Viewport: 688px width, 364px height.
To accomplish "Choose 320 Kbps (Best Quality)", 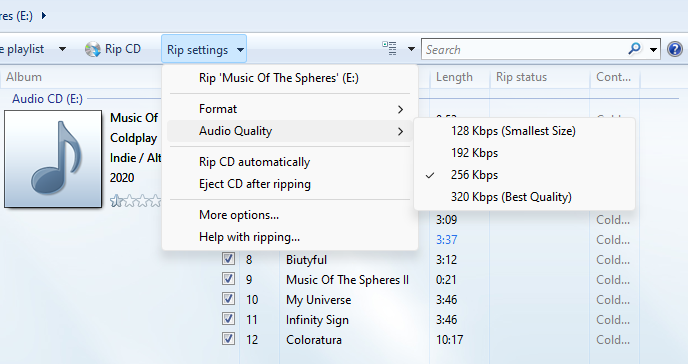I will [x=524, y=196].
